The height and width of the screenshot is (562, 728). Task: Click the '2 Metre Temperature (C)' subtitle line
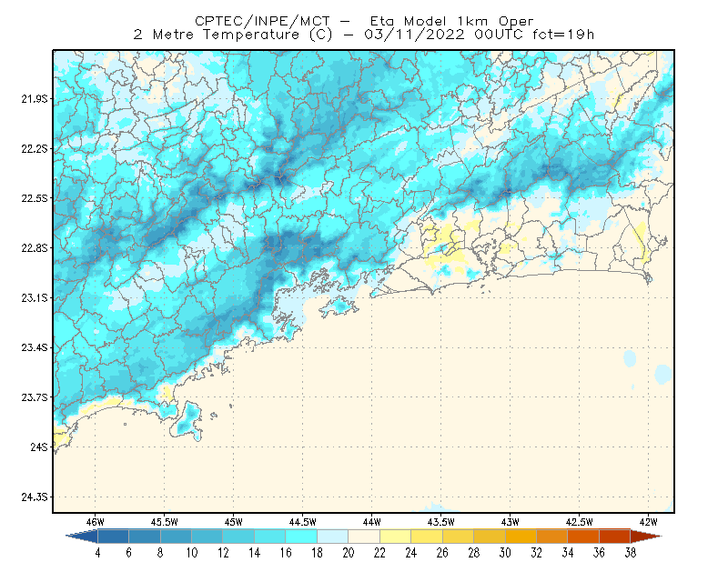(x=363, y=35)
